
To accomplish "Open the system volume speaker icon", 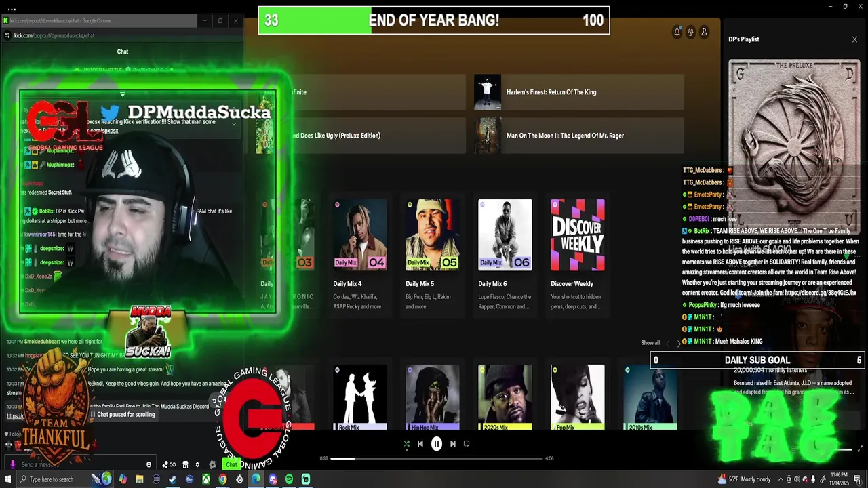I will coord(797,479).
